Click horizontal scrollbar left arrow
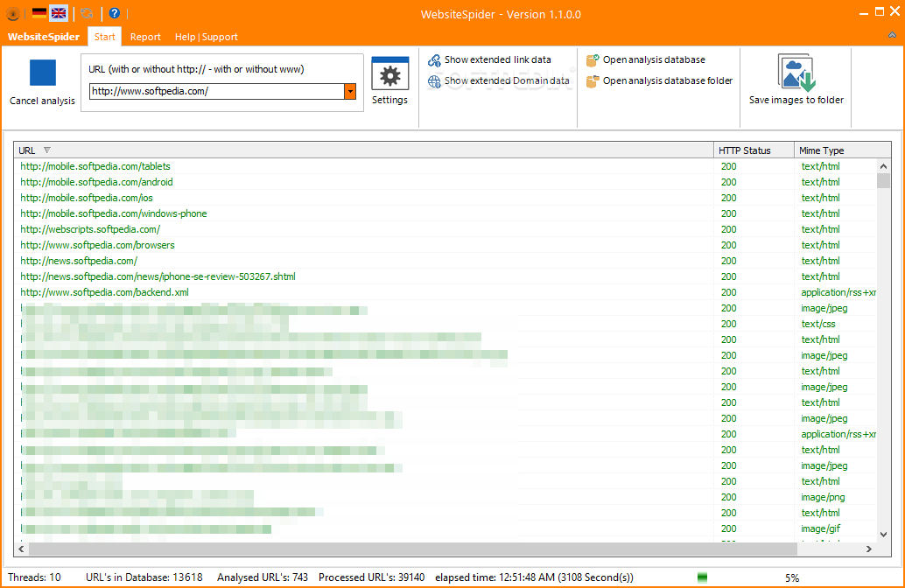This screenshot has width=905, height=588. [x=22, y=549]
